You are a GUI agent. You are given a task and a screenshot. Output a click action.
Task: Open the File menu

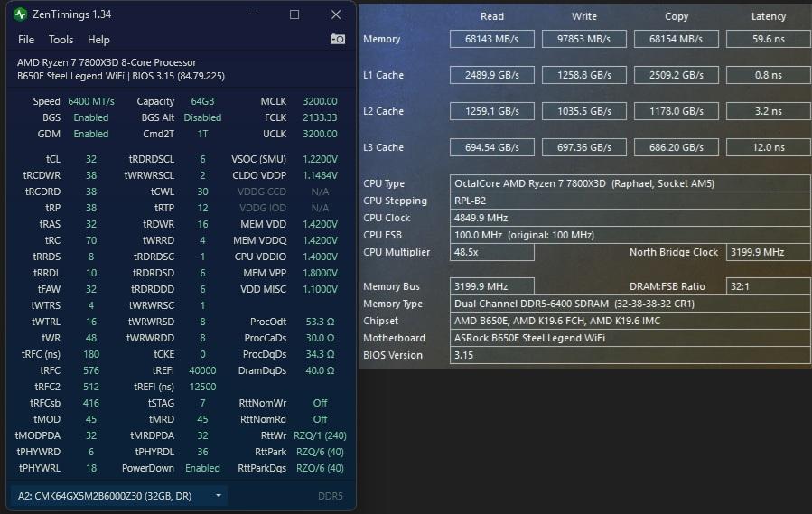click(26, 40)
